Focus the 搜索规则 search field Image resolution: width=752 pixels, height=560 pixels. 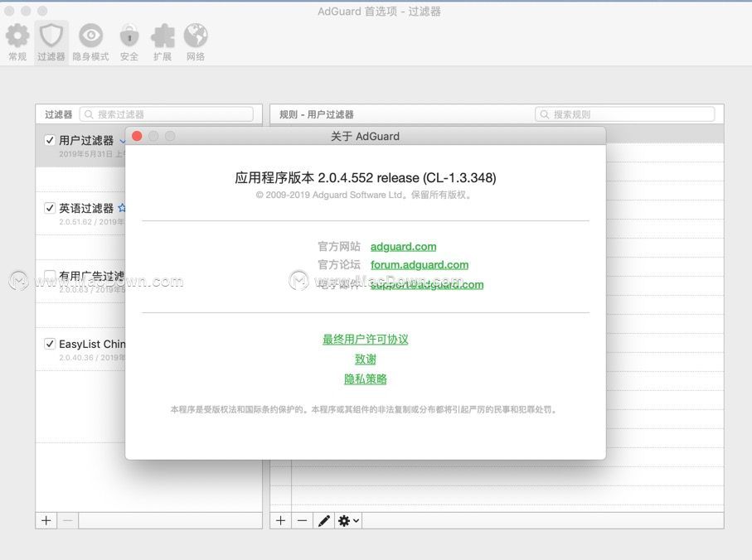(x=624, y=114)
